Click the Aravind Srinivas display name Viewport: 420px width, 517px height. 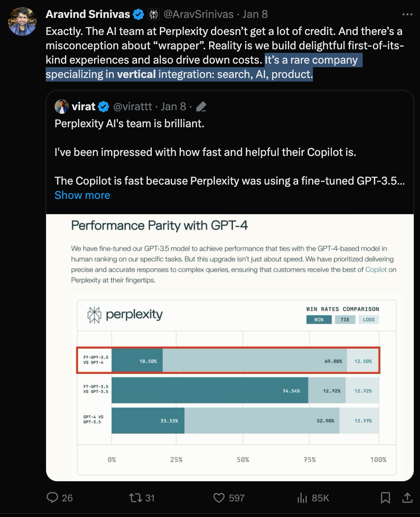pyautogui.click(x=88, y=14)
